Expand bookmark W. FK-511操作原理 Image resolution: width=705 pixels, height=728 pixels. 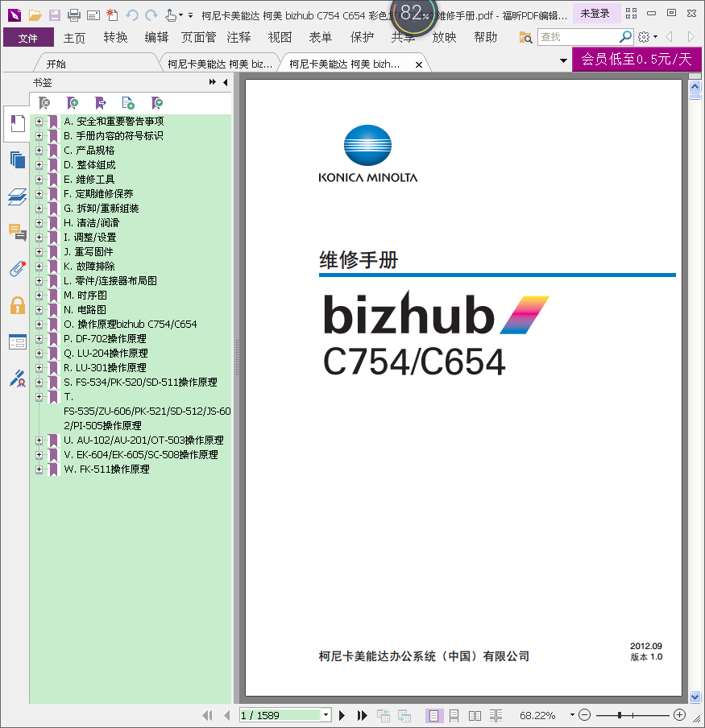[x=39, y=469]
